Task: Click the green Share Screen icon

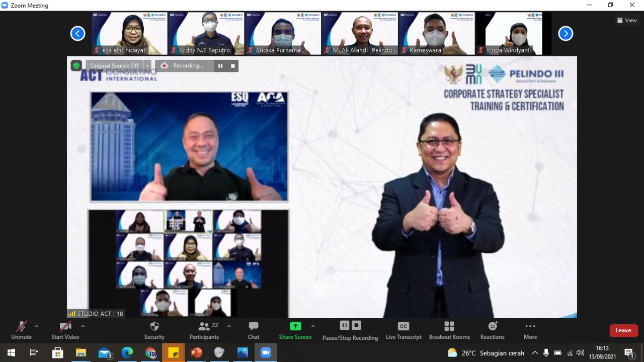Action: pos(295,326)
